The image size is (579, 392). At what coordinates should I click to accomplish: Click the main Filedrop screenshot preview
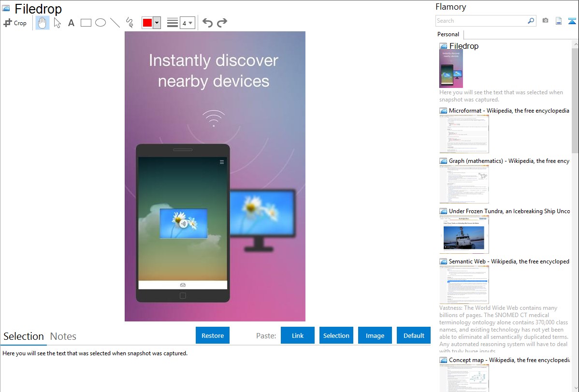coord(215,176)
